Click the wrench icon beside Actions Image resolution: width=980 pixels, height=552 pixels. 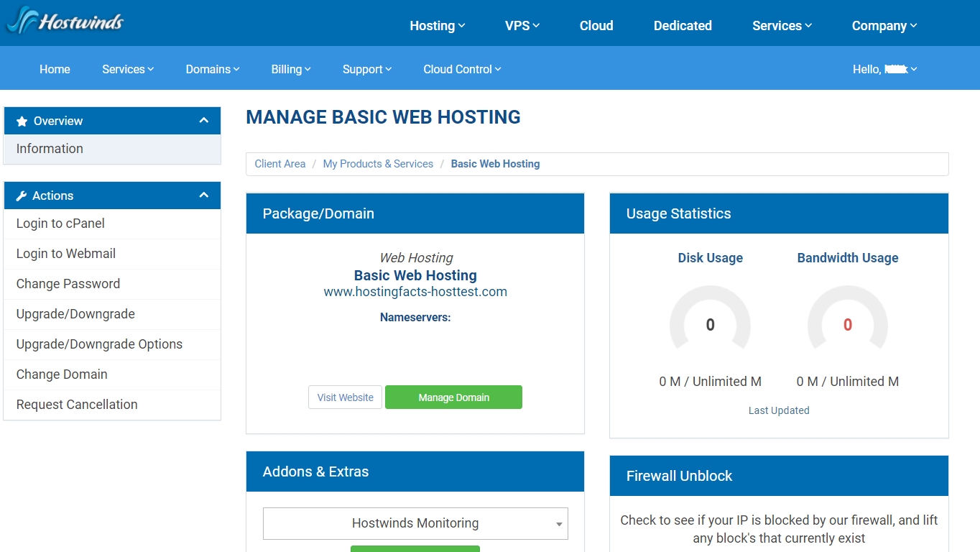coord(22,196)
